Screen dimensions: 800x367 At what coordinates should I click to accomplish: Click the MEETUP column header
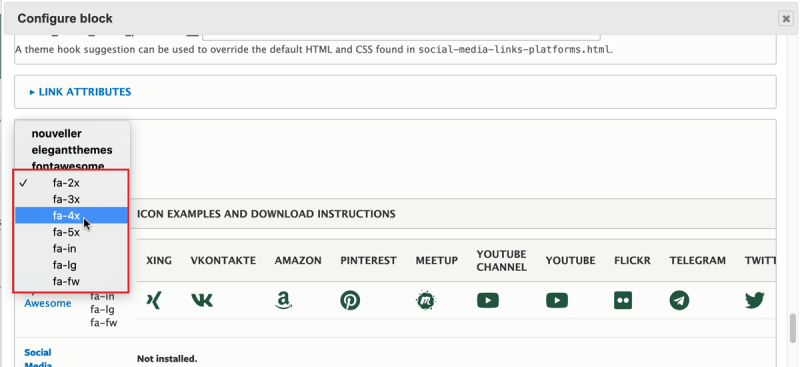[x=437, y=261]
